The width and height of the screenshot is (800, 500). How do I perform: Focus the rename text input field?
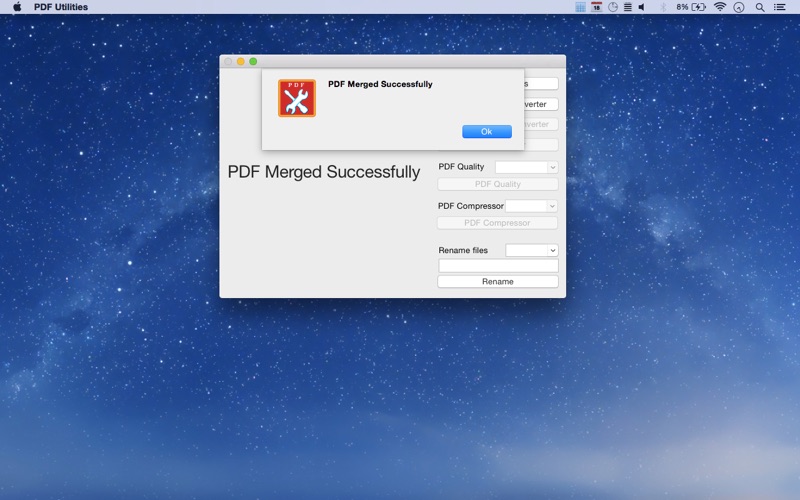498,266
